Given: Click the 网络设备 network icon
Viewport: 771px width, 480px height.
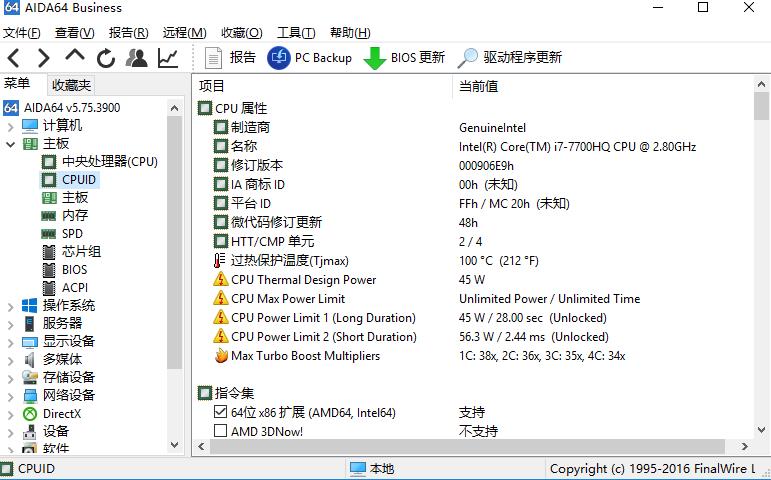Looking at the screenshot, I should pyautogui.click(x=30, y=395).
